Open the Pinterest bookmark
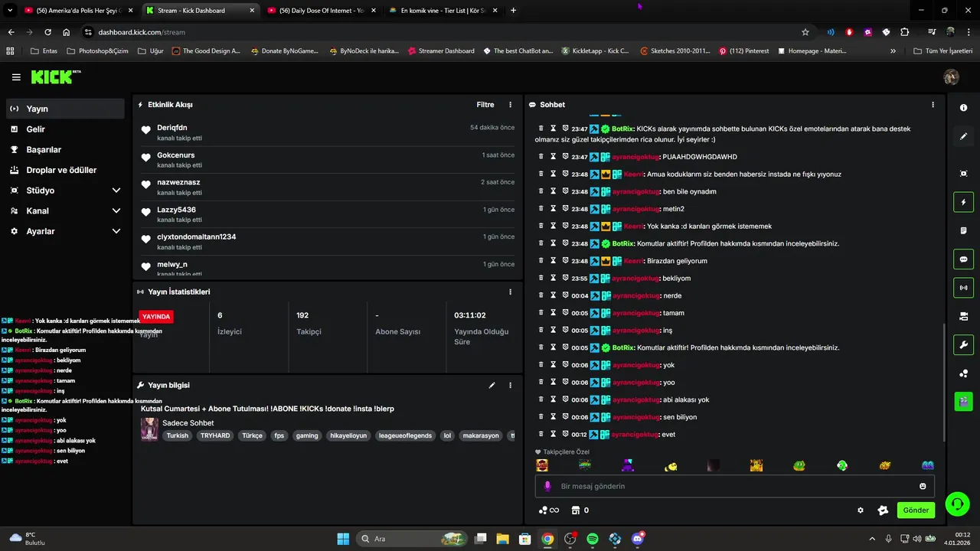The height and width of the screenshot is (551, 980). [x=744, y=51]
